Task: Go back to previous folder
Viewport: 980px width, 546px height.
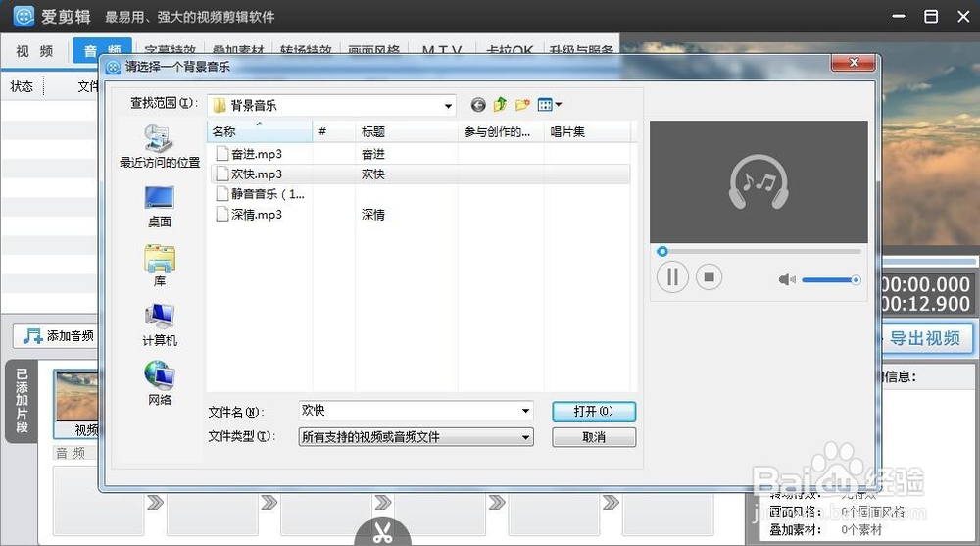Action: tap(478, 105)
